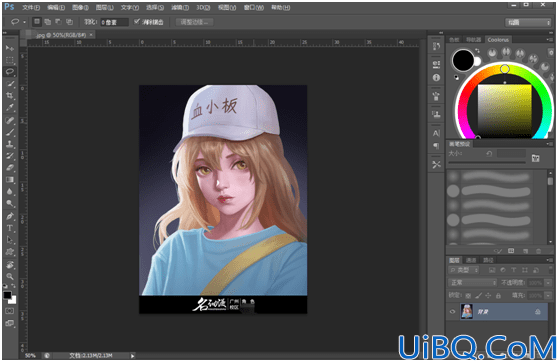The image size is (558, 362).
Task: Select the Blur tool
Action: coord(10,192)
